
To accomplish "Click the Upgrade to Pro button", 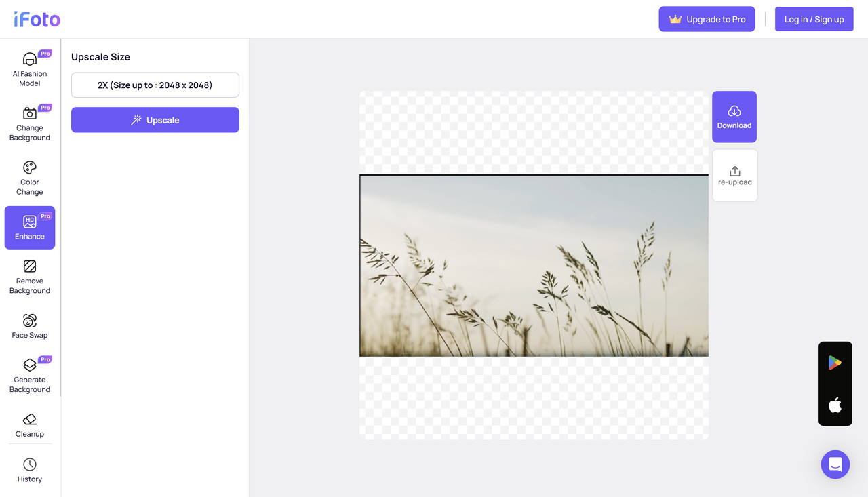I will [707, 19].
